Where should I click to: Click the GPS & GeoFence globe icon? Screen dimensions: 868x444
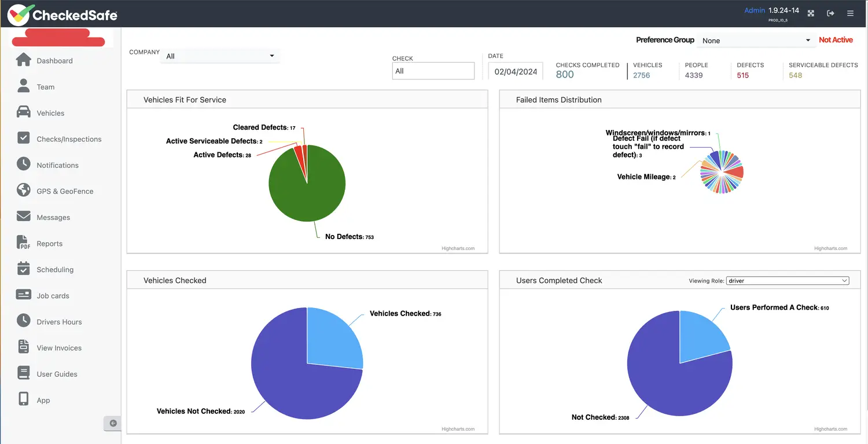[23, 190]
